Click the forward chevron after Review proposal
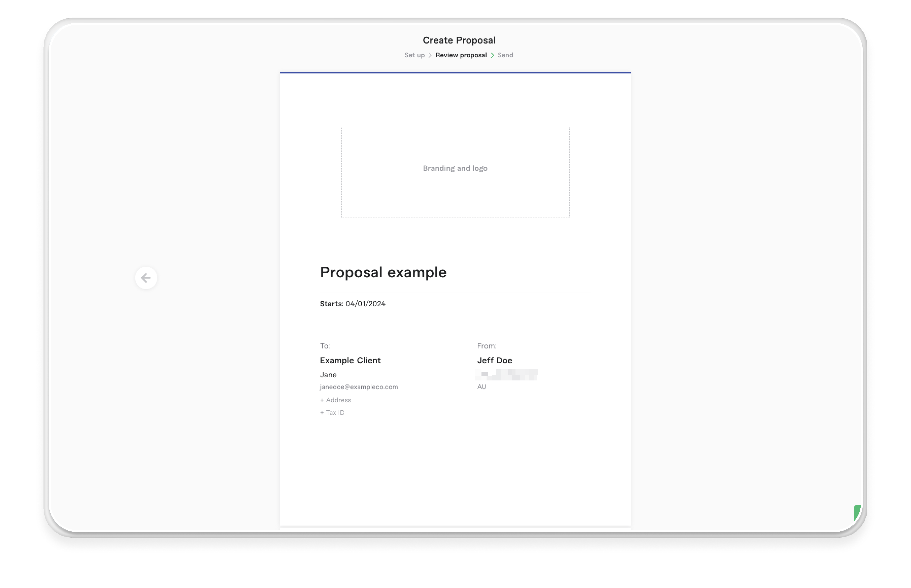This screenshot has height=588, width=911. coord(493,54)
